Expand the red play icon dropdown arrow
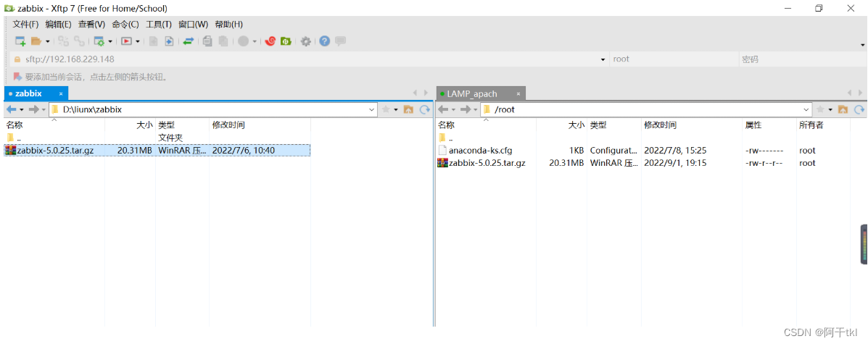Screen dimensions: 868x344 click(137, 41)
